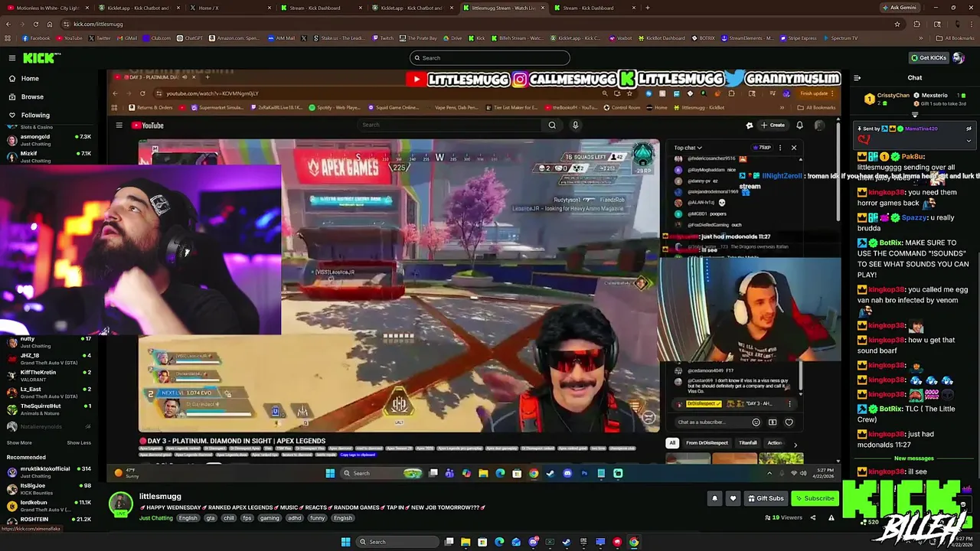Click the Windows taskbar Search box
This screenshot has width=980, height=551.
[396, 542]
